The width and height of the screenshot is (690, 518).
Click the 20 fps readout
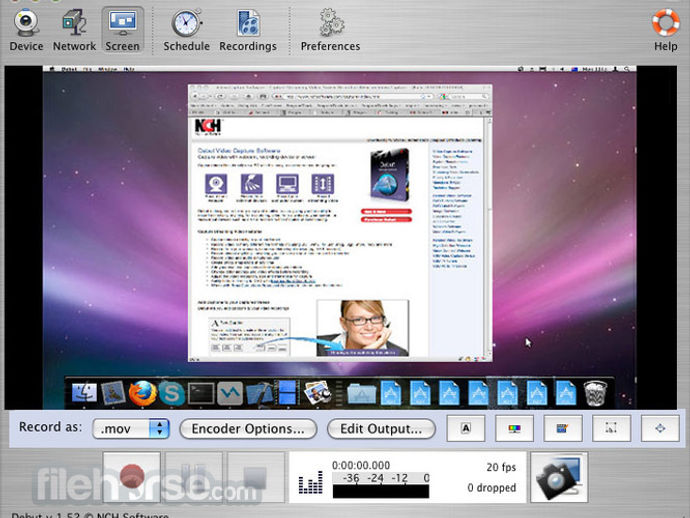click(x=501, y=467)
